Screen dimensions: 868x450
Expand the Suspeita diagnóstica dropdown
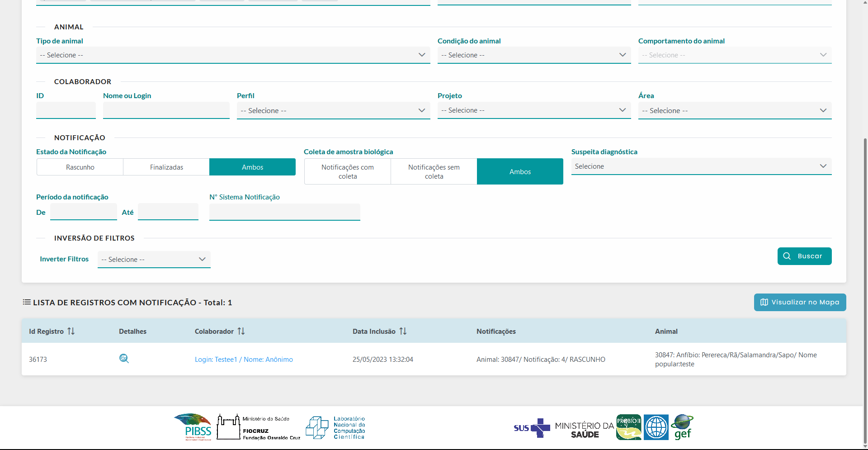point(701,166)
